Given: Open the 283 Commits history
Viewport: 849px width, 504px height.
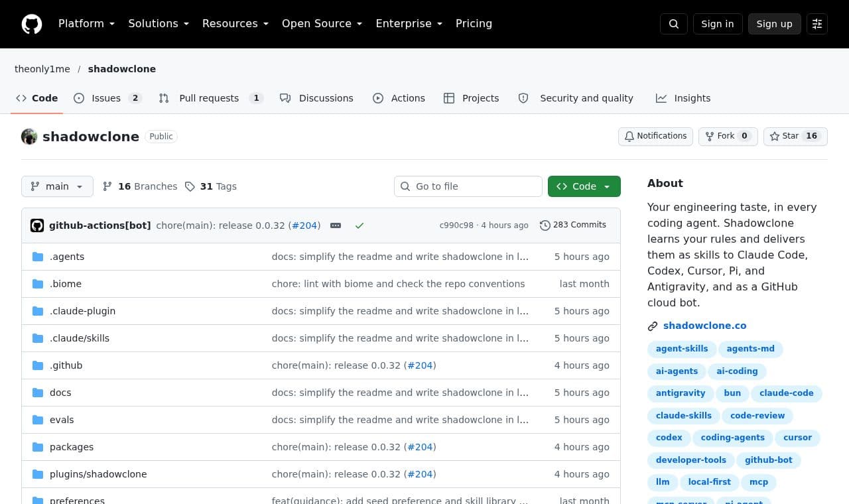Looking at the screenshot, I should tap(573, 225).
